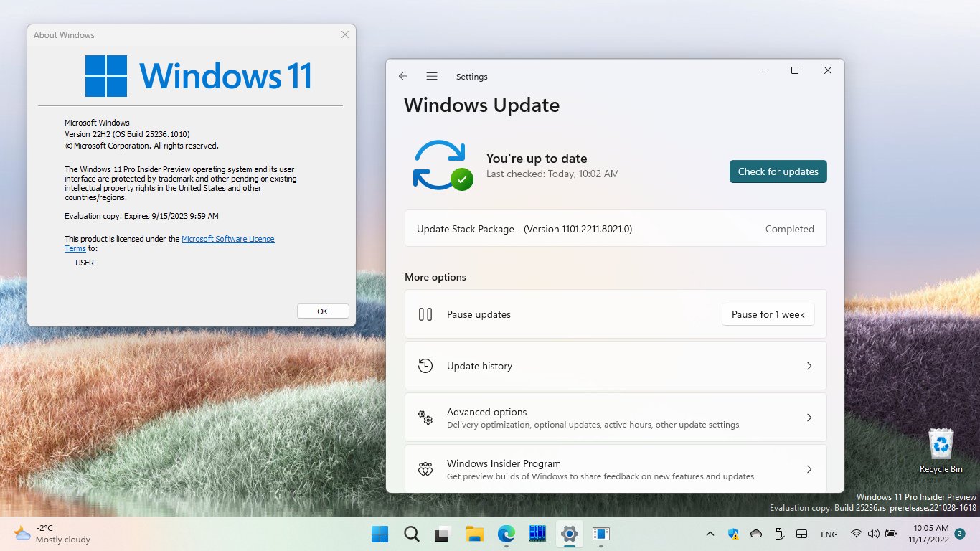Click 'Evaluation copy. Expires' text in dialog
Image resolution: width=980 pixels, height=551 pixels.
click(x=142, y=216)
